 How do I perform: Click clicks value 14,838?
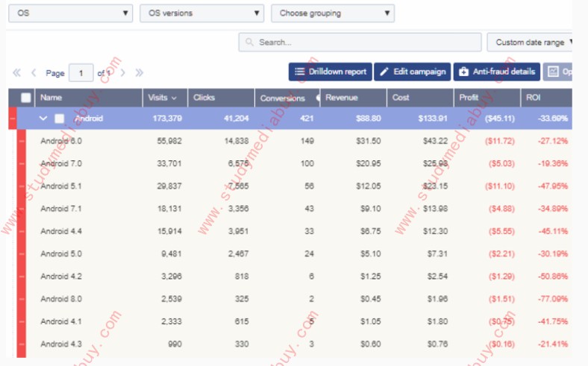[x=237, y=141]
